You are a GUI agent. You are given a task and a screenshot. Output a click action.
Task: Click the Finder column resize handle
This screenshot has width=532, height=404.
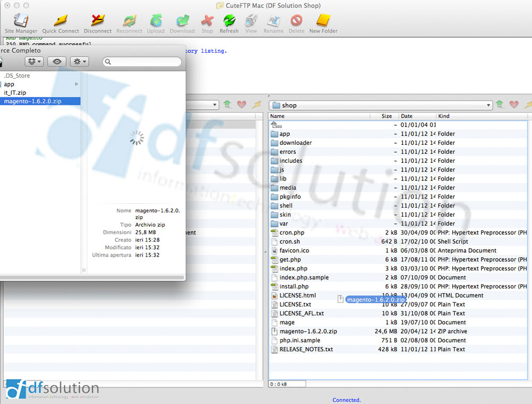[x=84, y=270]
